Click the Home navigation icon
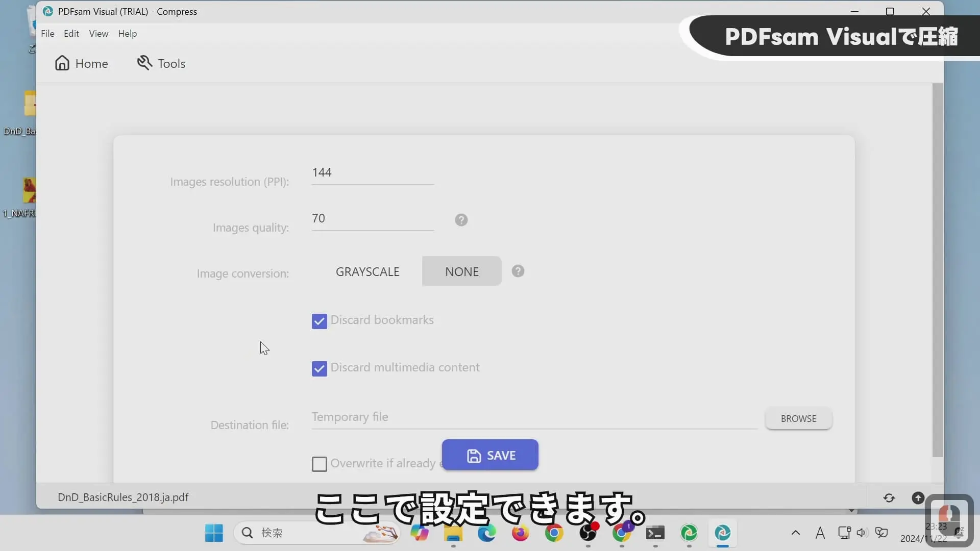The width and height of the screenshot is (980, 551). (x=62, y=63)
